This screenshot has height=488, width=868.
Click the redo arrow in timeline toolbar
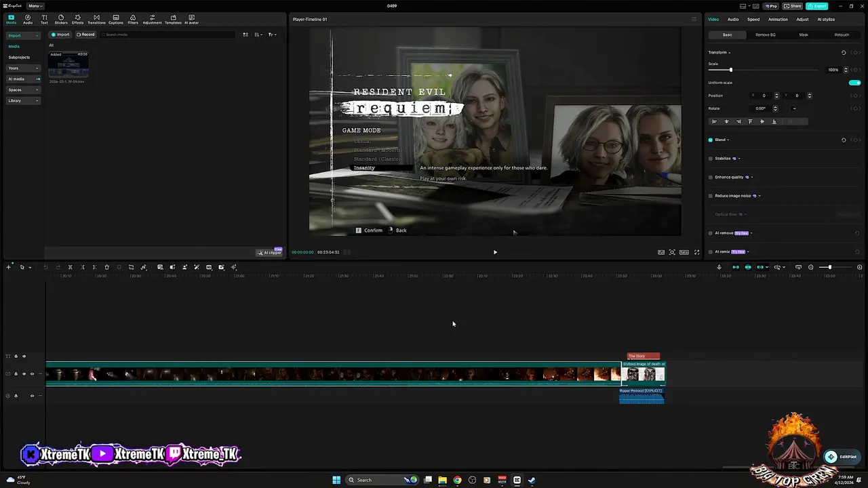pyautogui.click(x=58, y=267)
